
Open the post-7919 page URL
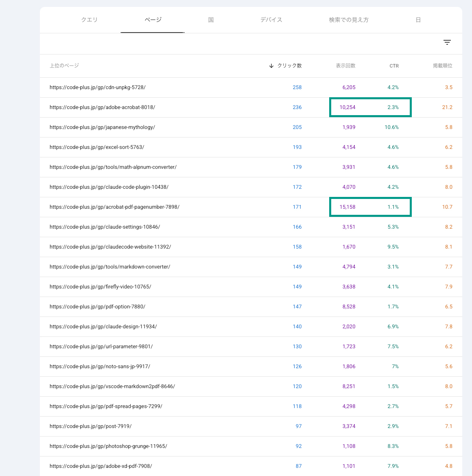90,426
